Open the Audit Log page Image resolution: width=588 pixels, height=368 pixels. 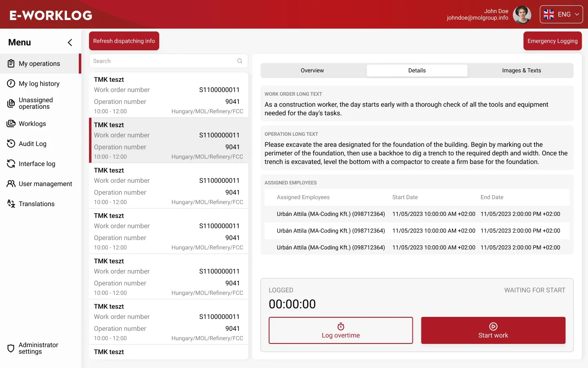click(x=40, y=144)
